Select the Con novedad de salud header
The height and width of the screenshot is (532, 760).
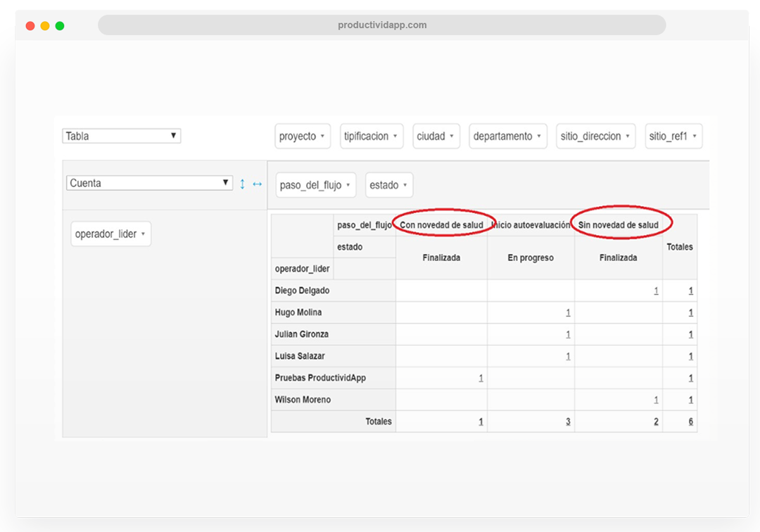click(441, 224)
